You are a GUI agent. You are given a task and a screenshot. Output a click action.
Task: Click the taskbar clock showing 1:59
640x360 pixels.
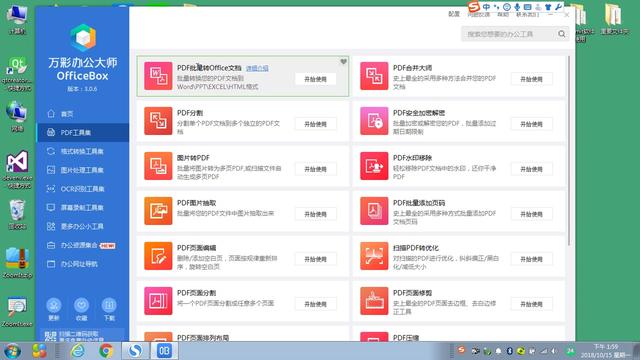coord(606,351)
